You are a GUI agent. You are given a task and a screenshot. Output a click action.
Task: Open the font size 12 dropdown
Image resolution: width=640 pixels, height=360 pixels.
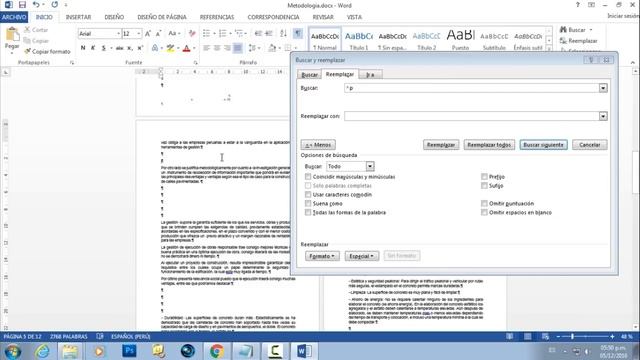pyautogui.click(x=139, y=33)
